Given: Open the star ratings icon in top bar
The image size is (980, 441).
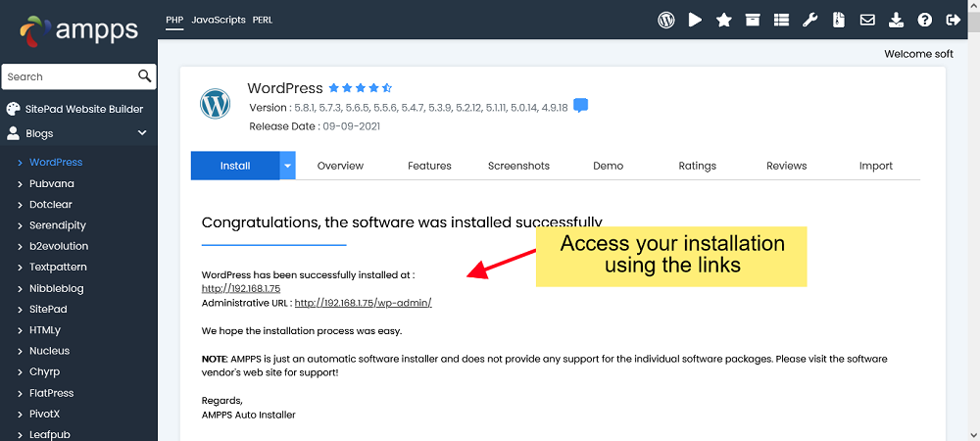Looking at the screenshot, I should coord(724,20).
